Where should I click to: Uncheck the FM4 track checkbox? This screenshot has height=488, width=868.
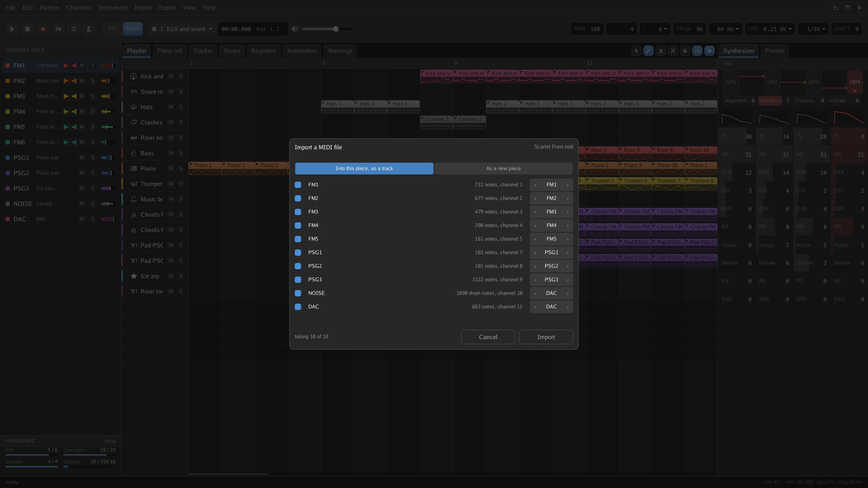point(298,225)
